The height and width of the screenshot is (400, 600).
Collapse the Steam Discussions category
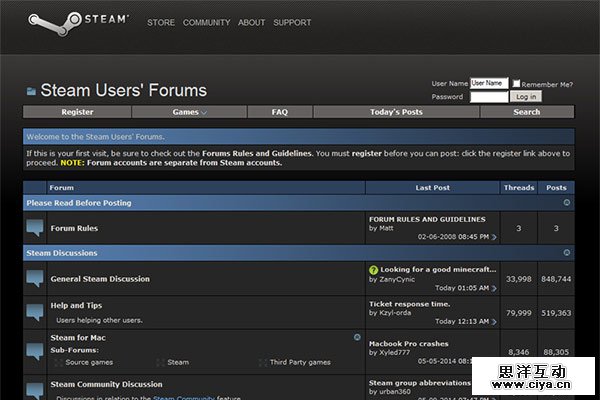(x=567, y=253)
